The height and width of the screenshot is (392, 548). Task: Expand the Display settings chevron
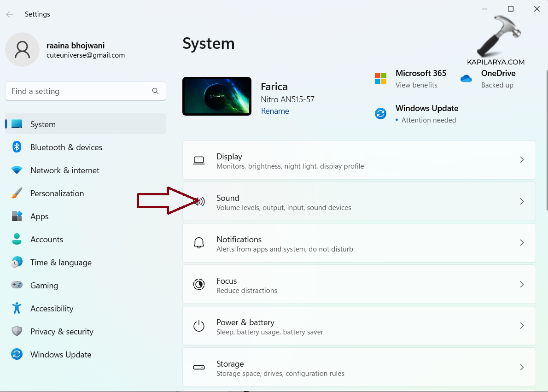[x=522, y=160]
